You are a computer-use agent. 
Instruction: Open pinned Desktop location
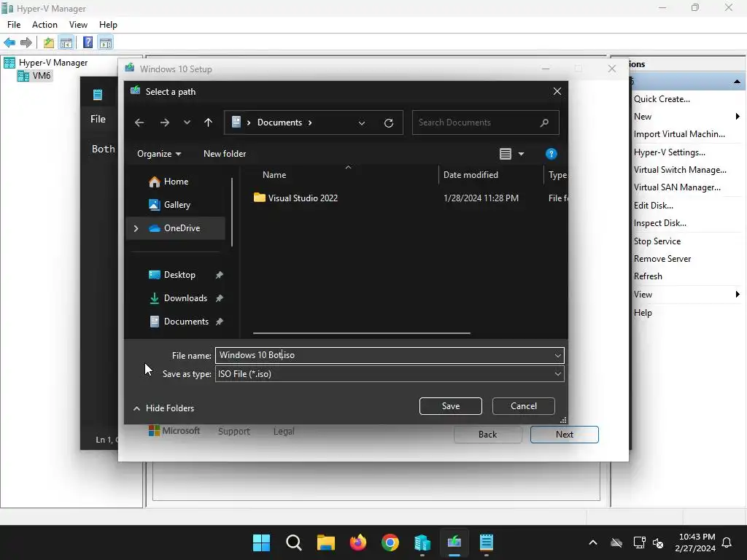click(179, 275)
